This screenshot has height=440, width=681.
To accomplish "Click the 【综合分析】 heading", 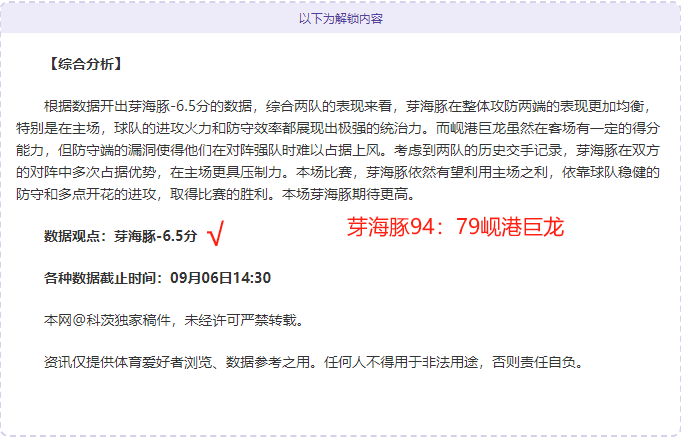I will coord(85,64).
